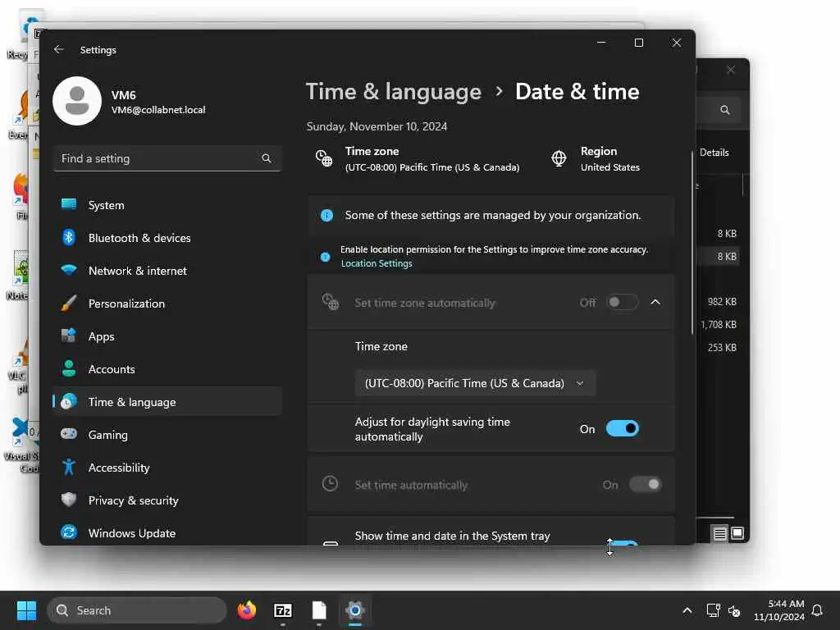The width and height of the screenshot is (840, 630).
Task: Click the Privacy shield icon
Action: pyautogui.click(x=69, y=500)
